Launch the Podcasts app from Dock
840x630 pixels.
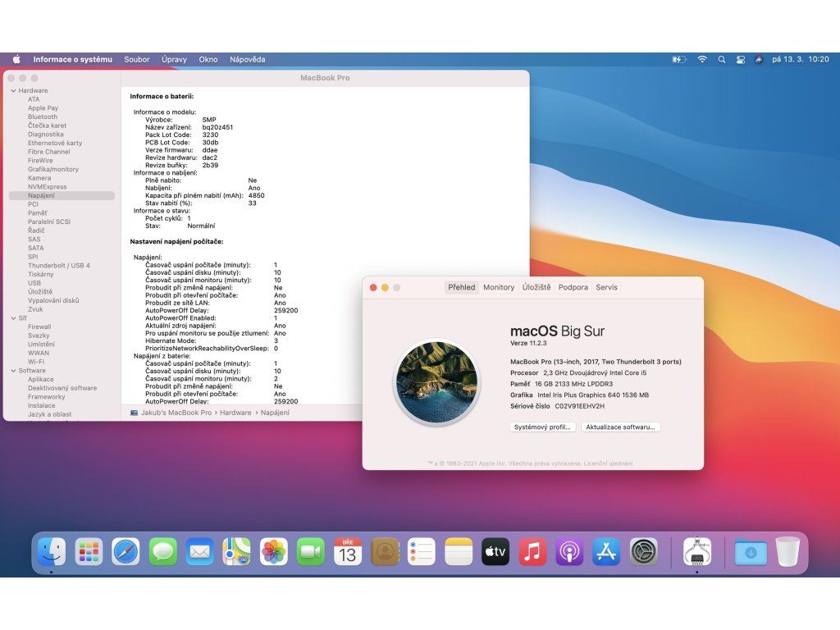click(569, 552)
